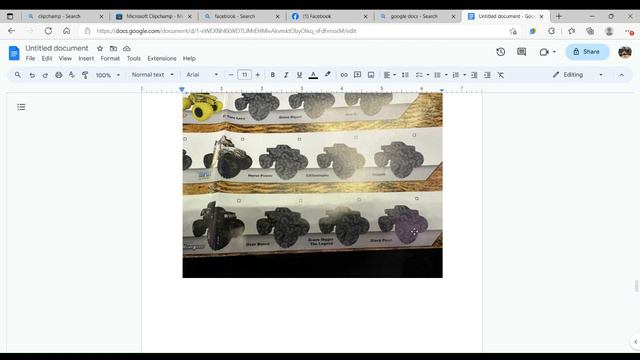The image size is (640, 360).
Task: Add a comment from toolbar
Action: pos(358,75)
